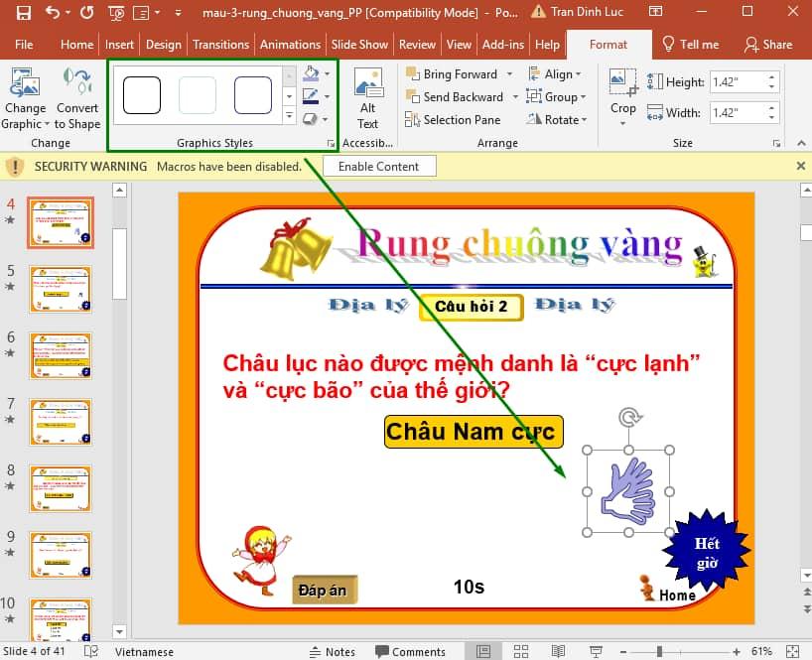Switch to the Animations tab
The image size is (812, 660).
[x=290, y=44]
